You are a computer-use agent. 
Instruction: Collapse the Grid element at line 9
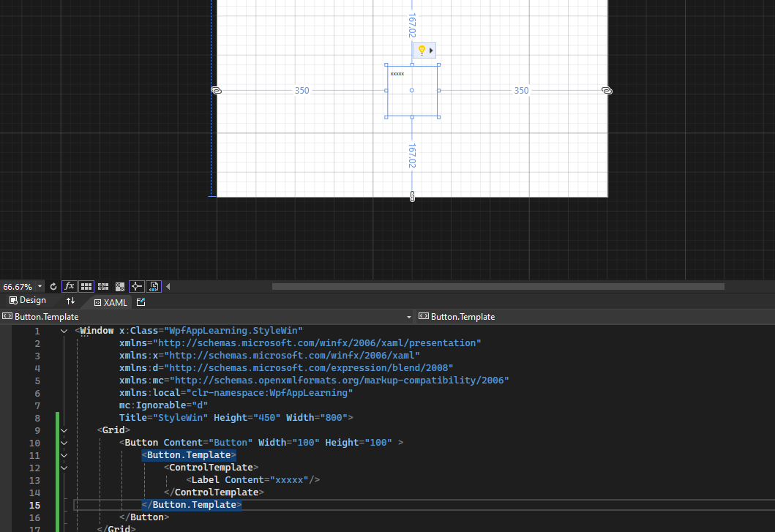(x=64, y=430)
